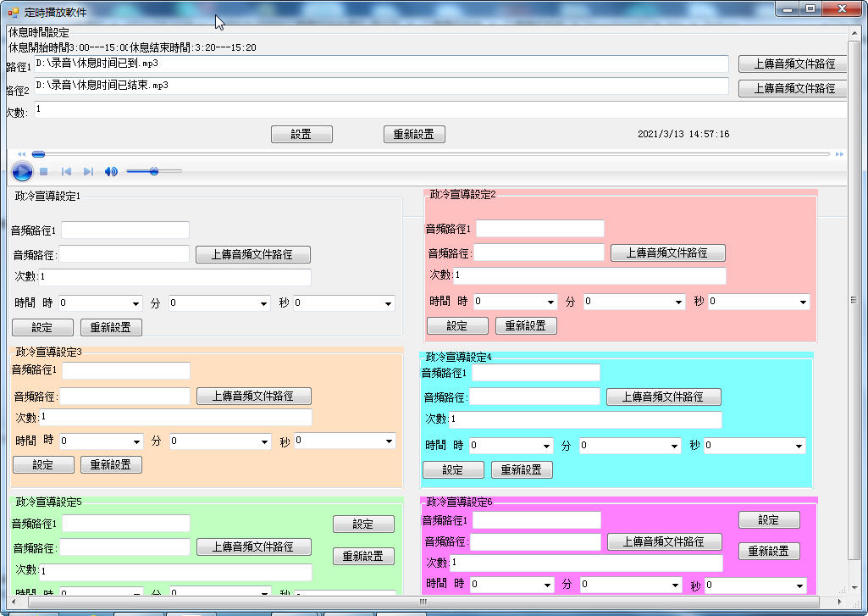
Task: Edit 音頻路徑 field in 政令宣導設定2
Action: click(539, 253)
